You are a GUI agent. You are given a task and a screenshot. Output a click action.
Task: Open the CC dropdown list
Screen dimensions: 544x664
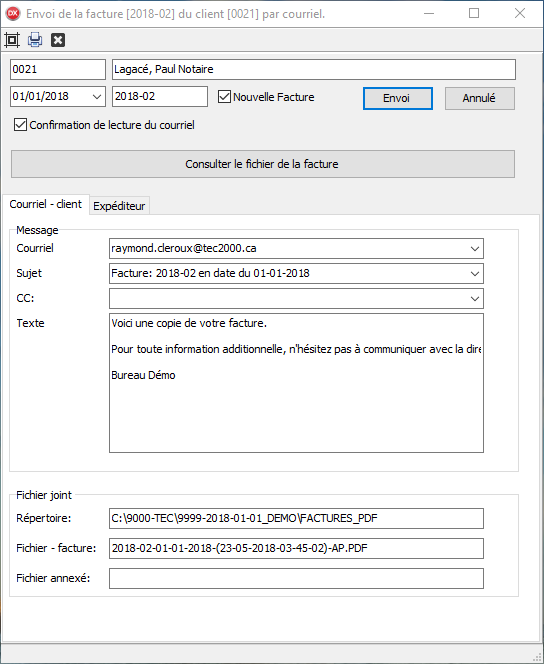click(x=475, y=299)
